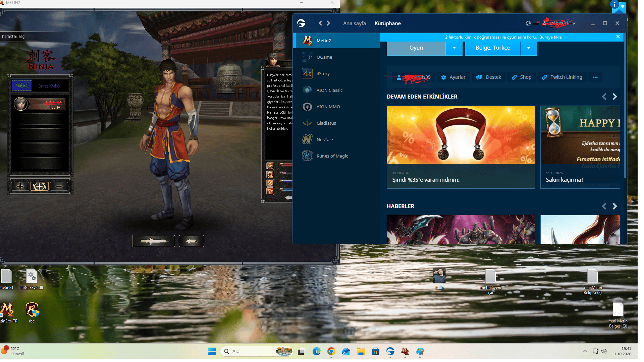Click the Bölge: Türkçe button
The width and height of the screenshot is (644, 362).
(x=493, y=48)
